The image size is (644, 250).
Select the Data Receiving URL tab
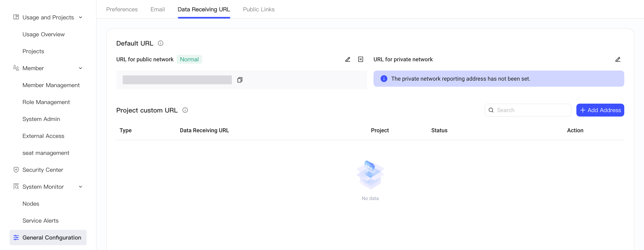click(204, 9)
